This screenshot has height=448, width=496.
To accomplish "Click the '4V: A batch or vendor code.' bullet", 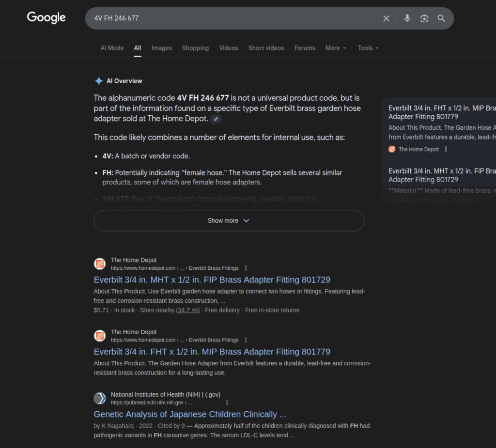I will 146,156.
